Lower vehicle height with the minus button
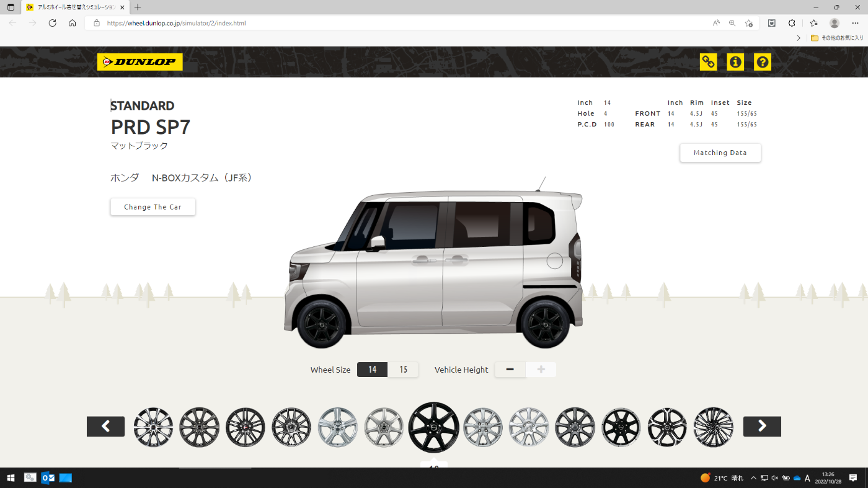This screenshot has width=868, height=488. point(510,370)
